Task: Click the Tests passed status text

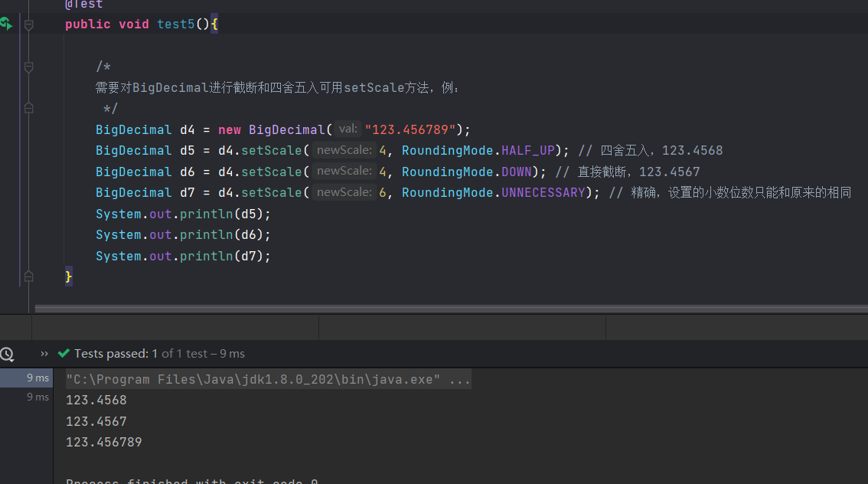Action: click(x=159, y=353)
